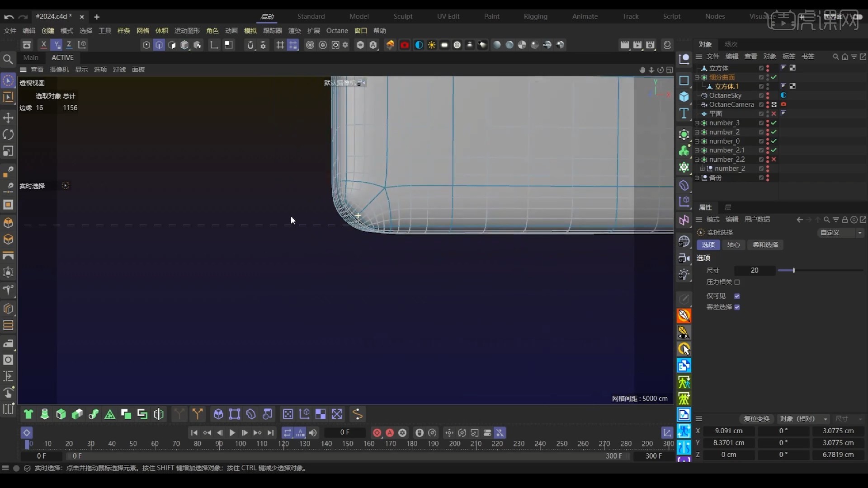Click the timeline ruler at frame 150
The image size is (868, 488).
click(x=347, y=444)
